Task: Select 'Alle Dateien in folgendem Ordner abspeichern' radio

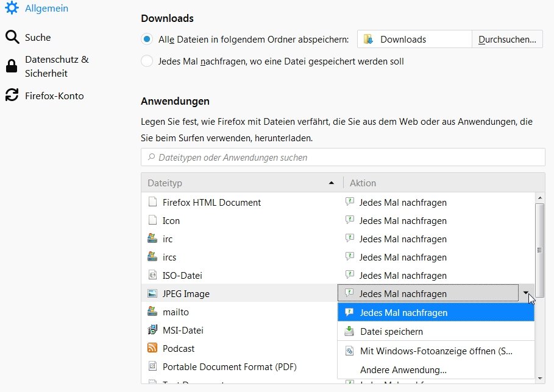Action: pos(147,40)
